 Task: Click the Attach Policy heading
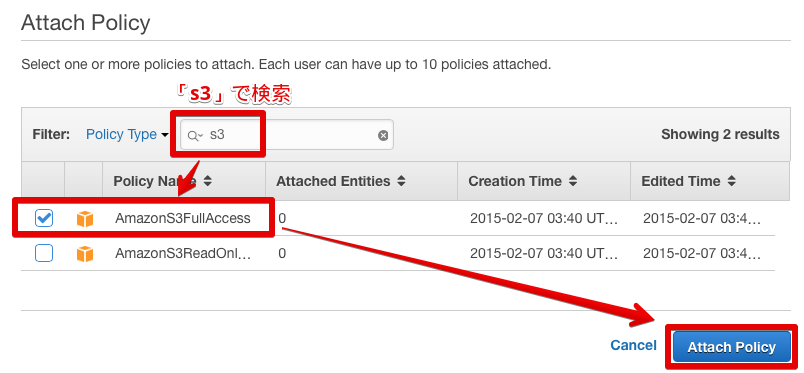tap(85, 23)
